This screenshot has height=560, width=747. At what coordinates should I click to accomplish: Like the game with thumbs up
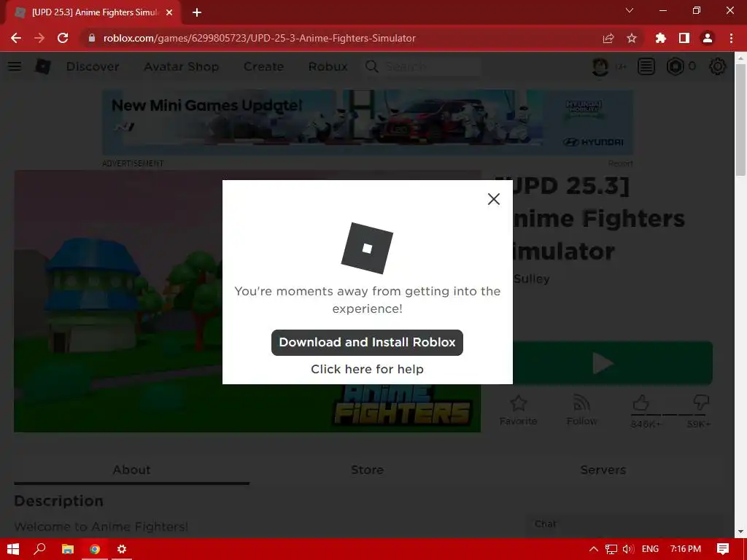click(x=641, y=403)
